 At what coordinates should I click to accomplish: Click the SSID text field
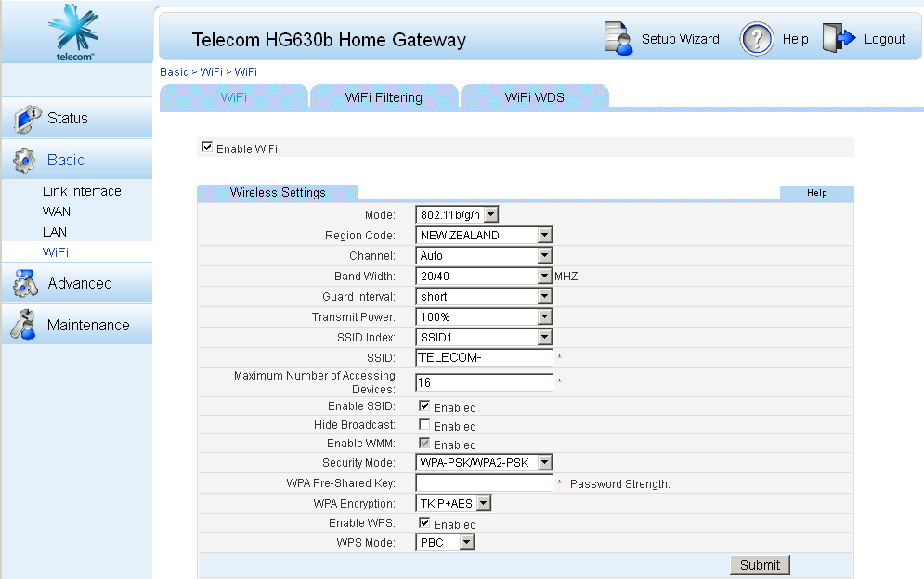coord(484,357)
